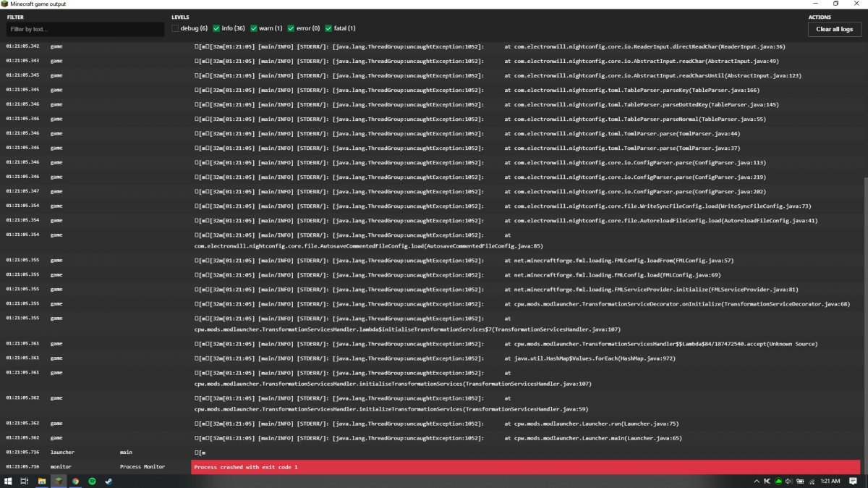Select the ConfigParser.parse(ConfigParser.java:202) log line
Image resolution: width=868 pixels, height=488 pixels.
tap(430, 191)
